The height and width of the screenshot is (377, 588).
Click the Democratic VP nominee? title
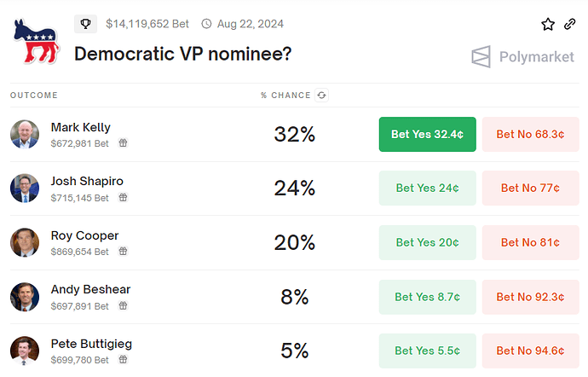[x=182, y=54]
